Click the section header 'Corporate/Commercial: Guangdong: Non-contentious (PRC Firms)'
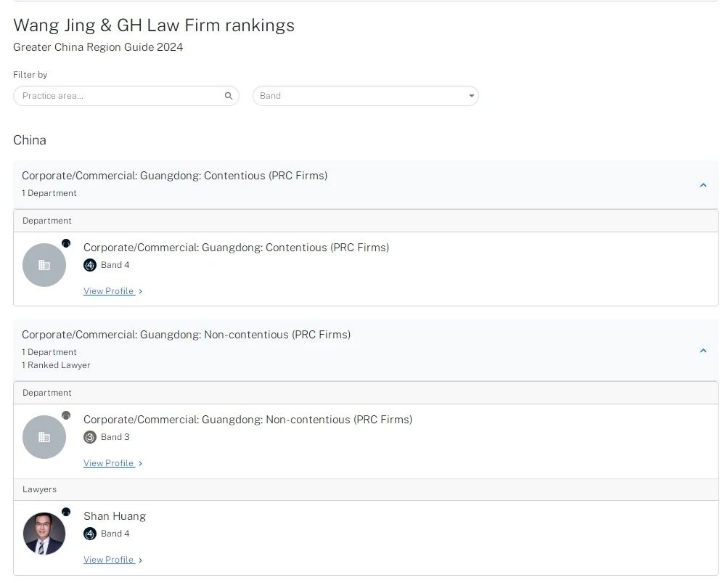The width and height of the screenshot is (728, 583). pyautogui.click(x=187, y=335)
